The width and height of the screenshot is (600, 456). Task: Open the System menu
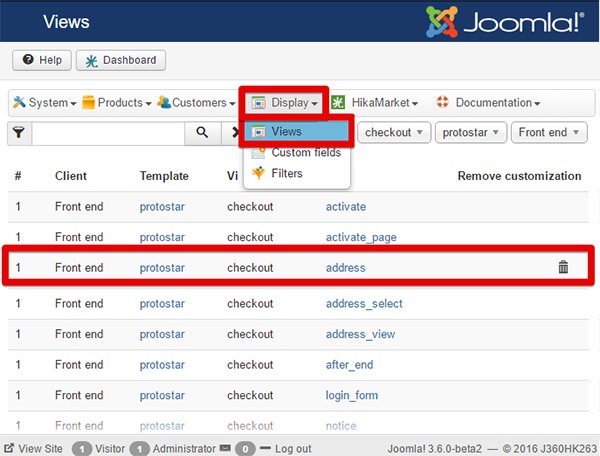[x=45, y=103]
